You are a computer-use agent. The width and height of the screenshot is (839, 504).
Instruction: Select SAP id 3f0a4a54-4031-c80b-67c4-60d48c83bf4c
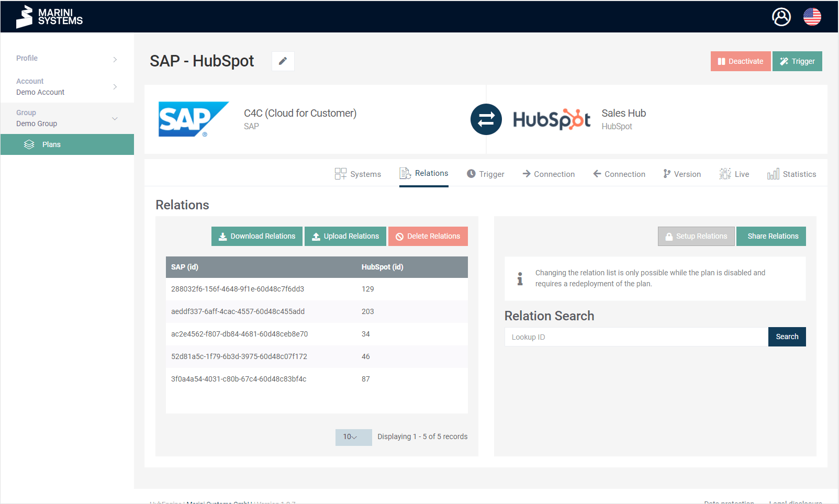(x=239, y=379)
